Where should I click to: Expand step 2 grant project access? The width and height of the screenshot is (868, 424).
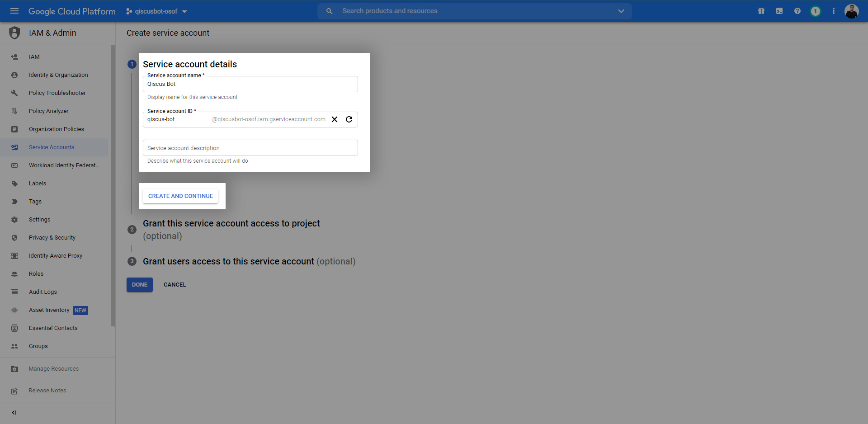click(x=231, y=224)
